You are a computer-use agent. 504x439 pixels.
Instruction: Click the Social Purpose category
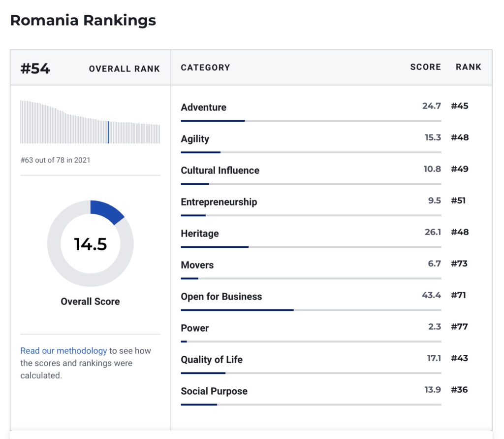[x=214, y=391]
